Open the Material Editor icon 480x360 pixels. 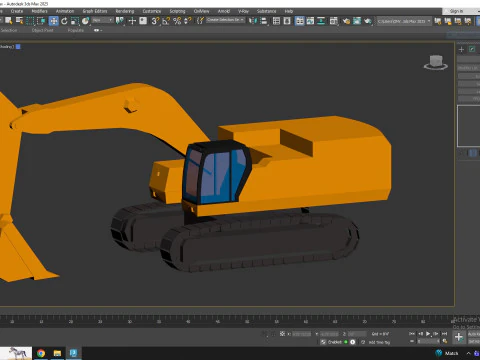[x=334, y=21]
